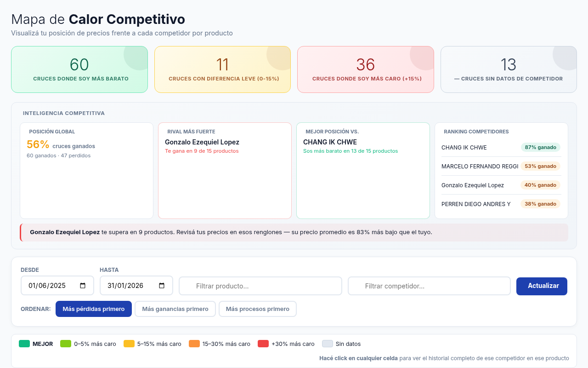
Task: Focus the 'Filtrar producto...' search field
Action: click(x=260, y=286)
